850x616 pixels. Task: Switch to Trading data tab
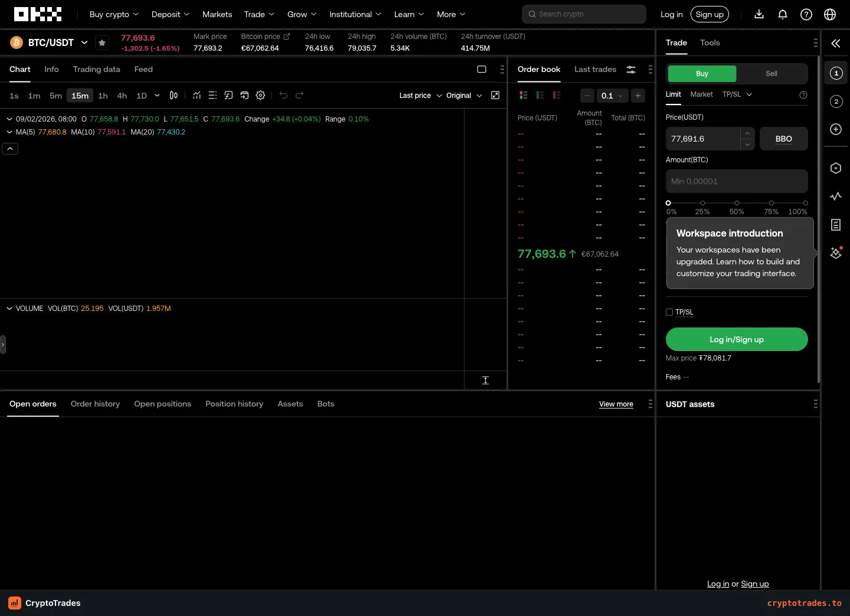pos(96,69)
